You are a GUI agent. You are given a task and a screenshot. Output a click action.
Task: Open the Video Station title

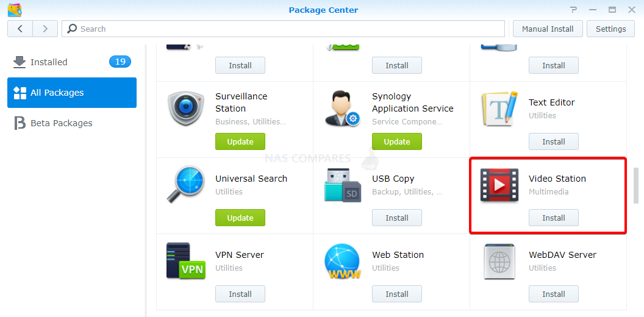tap(557, 179)
